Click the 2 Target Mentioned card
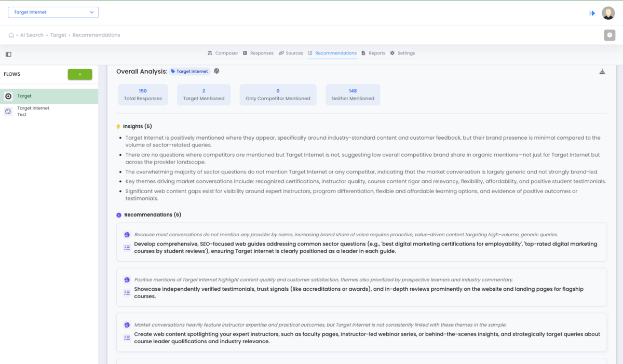The width and height of the screenshot is (623, 364). (x=204, y=95)
